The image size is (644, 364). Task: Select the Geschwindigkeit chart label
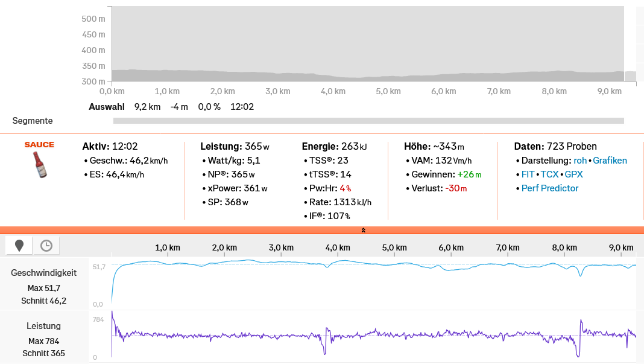(x=43, y=273)
